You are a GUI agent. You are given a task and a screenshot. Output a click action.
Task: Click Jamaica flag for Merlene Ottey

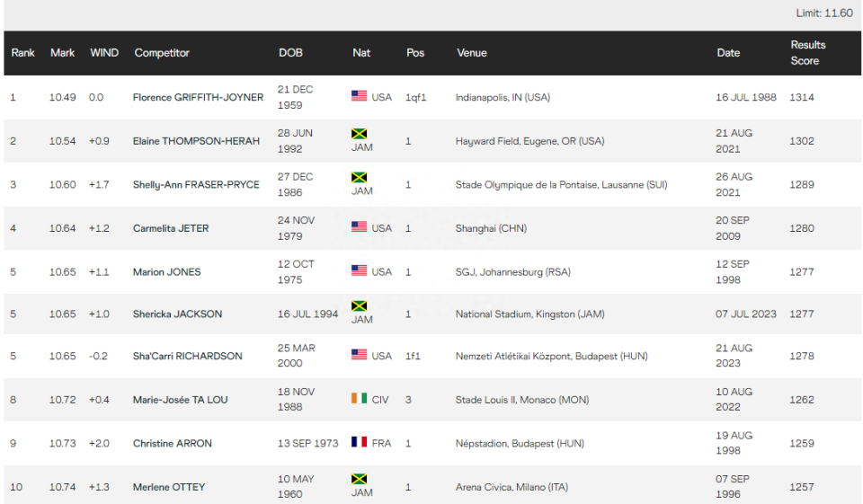pyautogui.click(x=359, y=480)
